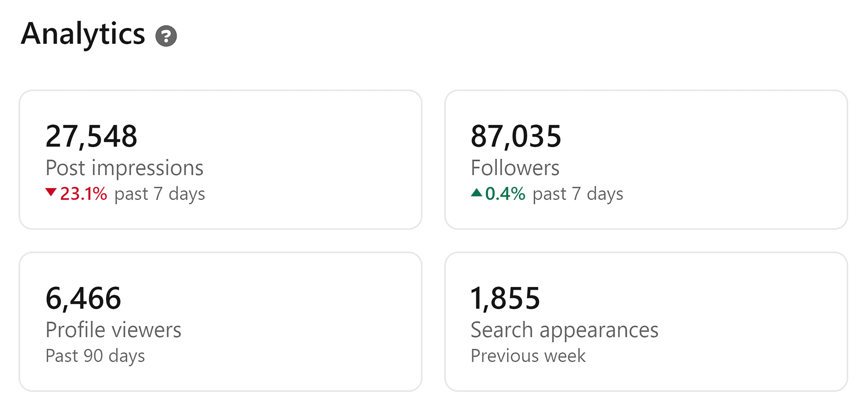Select the 87,035 followers count
This screenshot has height=412, width=868.
coord(517,137)
